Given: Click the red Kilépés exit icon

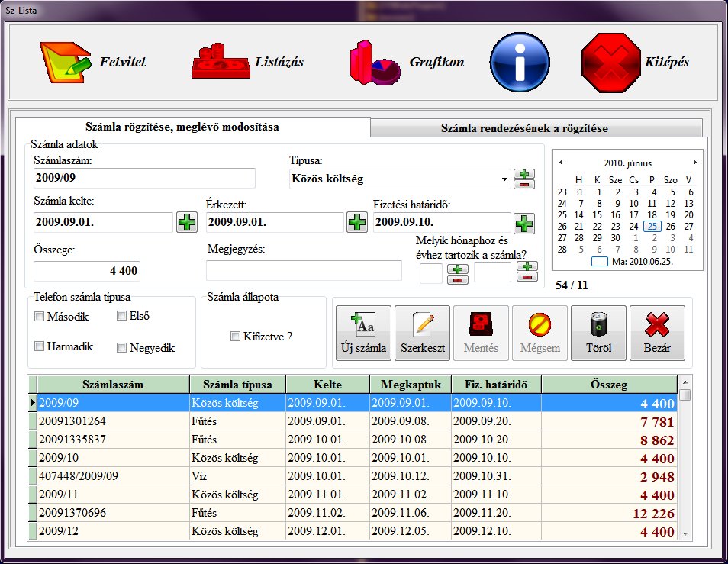Looking at the screenshot, I should (610, 63).
